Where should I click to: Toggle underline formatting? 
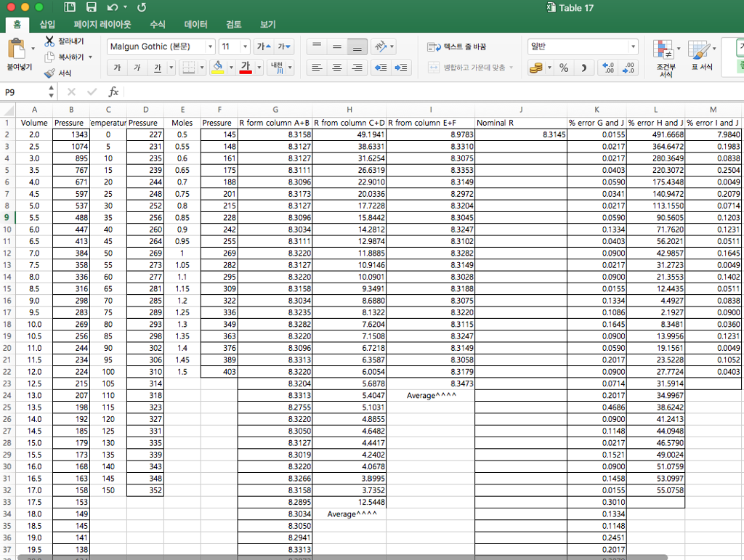coord(158,68)
